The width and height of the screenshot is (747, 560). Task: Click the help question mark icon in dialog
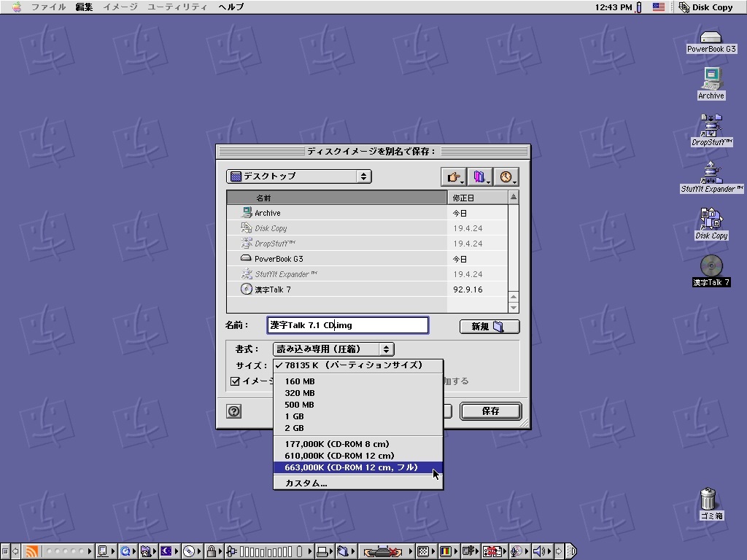(x=234, y=411)
